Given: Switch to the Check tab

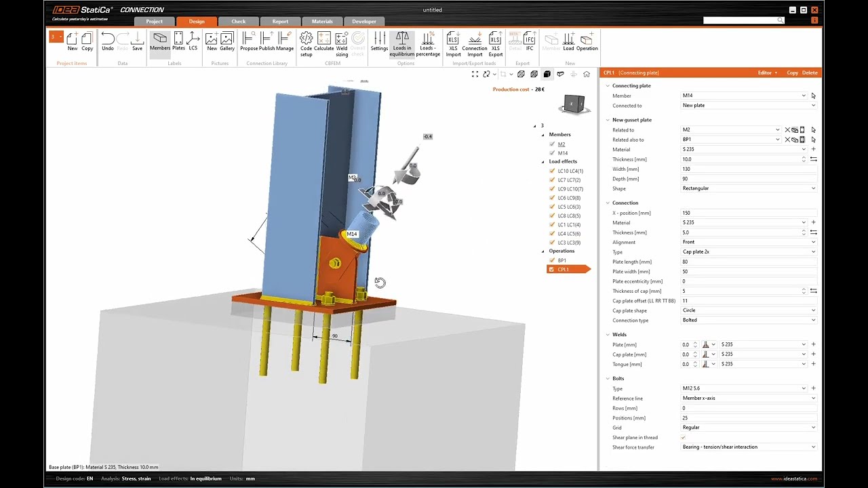Looking at the screenshot, I should pos(239,22).
